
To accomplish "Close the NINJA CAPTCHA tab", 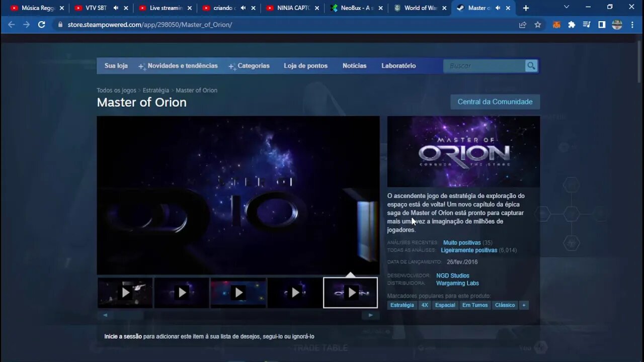I will pos(317,8).
